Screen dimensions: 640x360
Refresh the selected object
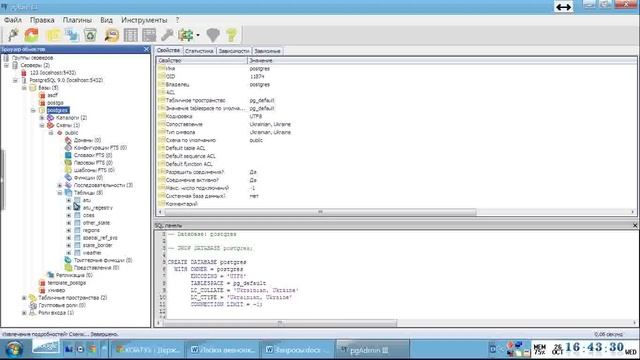pyautogui.click(x=31, y=35)
